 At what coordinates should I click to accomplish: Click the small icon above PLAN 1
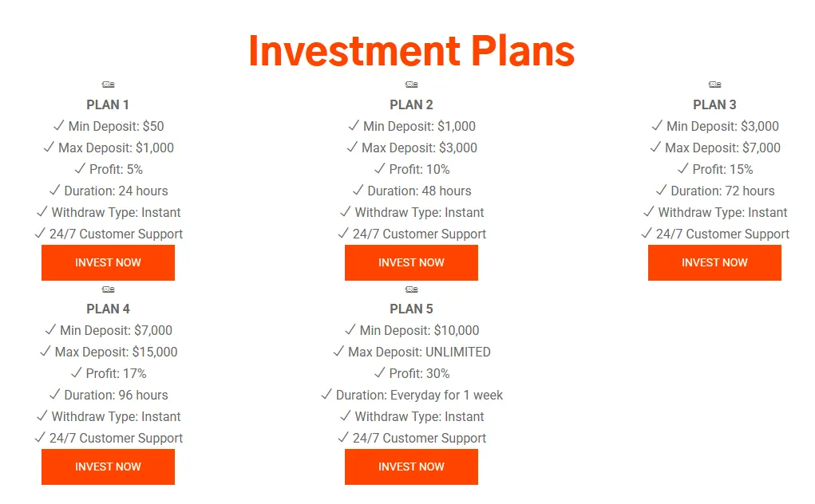tap(108, 85)
